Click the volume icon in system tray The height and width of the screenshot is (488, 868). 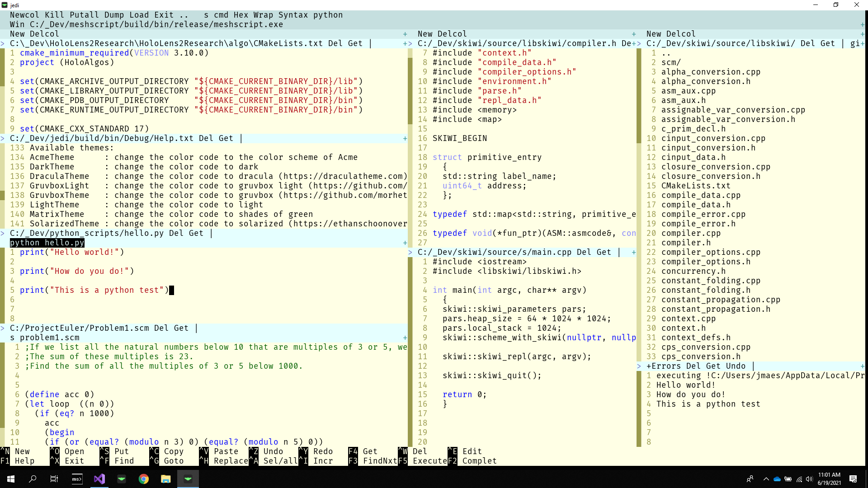(809, 479)
